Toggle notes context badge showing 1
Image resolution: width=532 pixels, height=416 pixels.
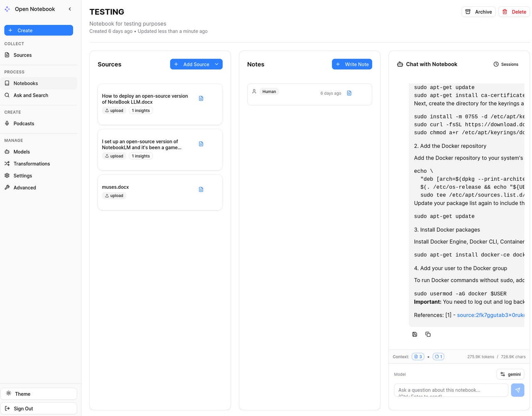(438, 357)
